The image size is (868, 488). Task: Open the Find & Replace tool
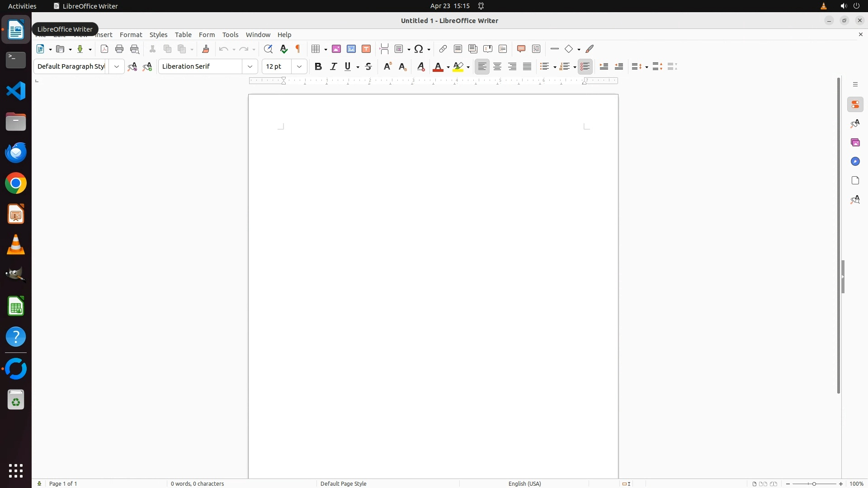[268, 49]
